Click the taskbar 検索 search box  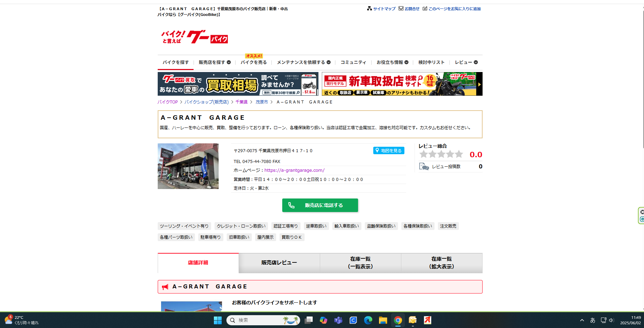tap(263, 320)
